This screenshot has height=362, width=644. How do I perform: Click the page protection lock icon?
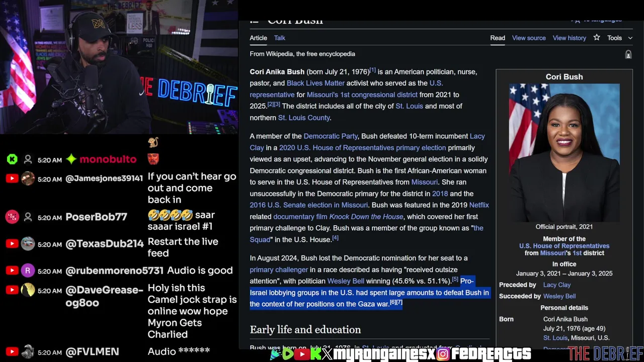click(x=628, y=54)
